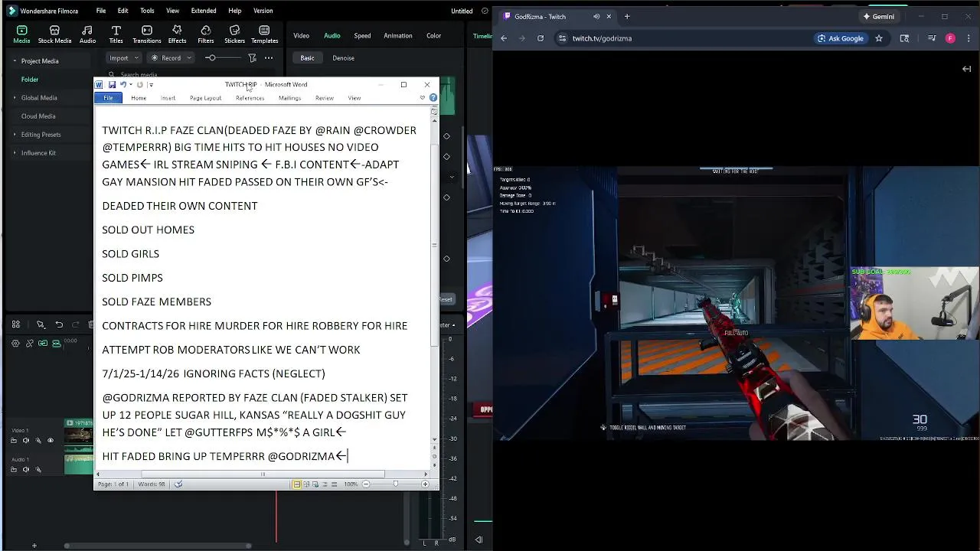Image resolution: width=980 pixels, height=551 pixels.
Task: Open Chrome media controls icon
Action: 932,38
